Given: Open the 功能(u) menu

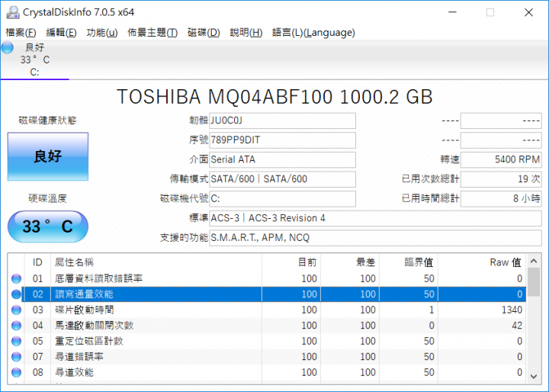Looking at the screenshot, I should click(x=102, y=33).
